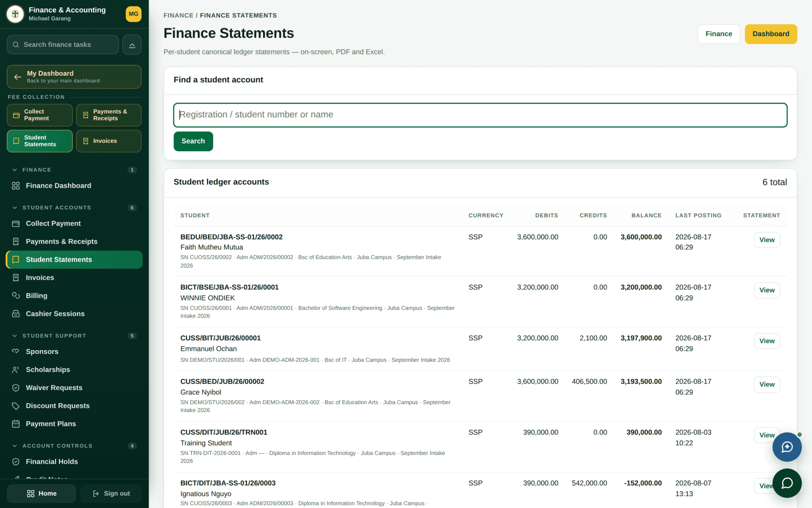Viewport: 812px width, 508px height.
Task: Click the Invoices document icon in menu
Action: 16,278
